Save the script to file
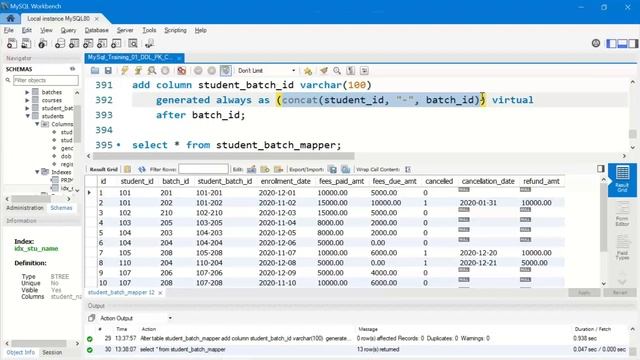This screenshot has height=360, width=640. (108, 71)
